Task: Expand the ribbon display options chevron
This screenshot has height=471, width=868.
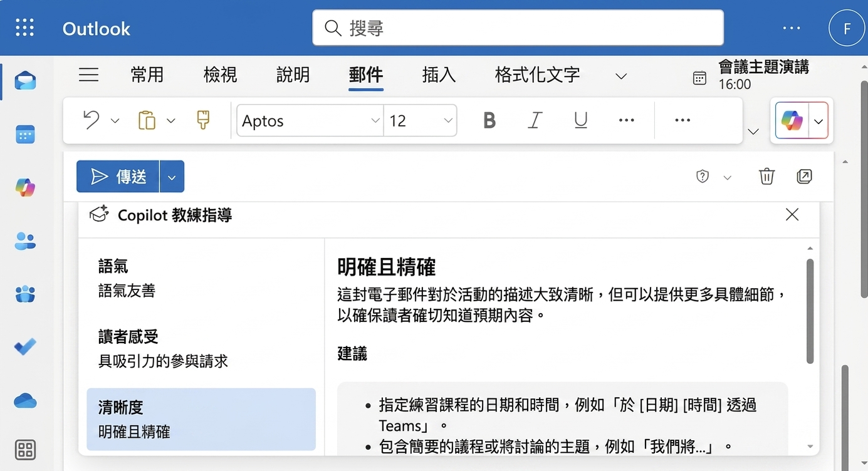Action: (x=754, y=132)
